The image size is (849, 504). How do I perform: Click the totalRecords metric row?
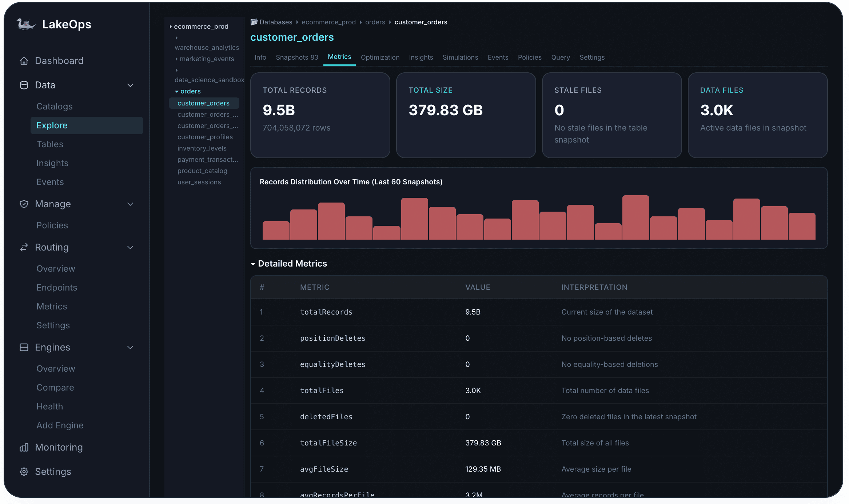tap(539, 312)
